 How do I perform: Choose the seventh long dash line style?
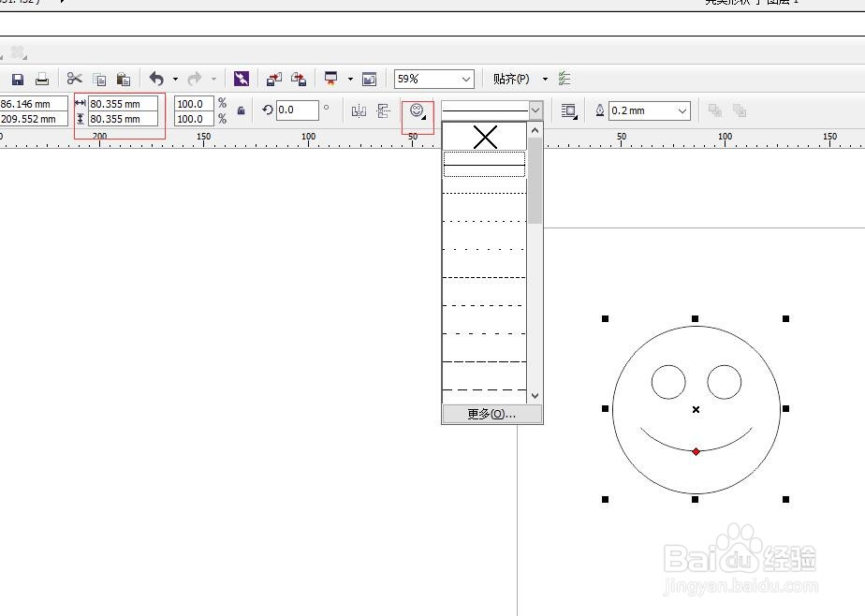coord(484,361)
